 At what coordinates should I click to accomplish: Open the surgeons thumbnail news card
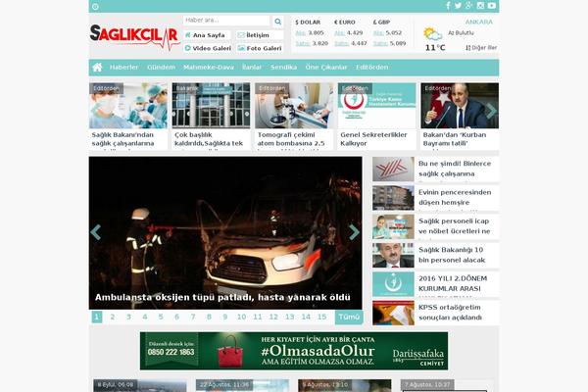[128, 106]
